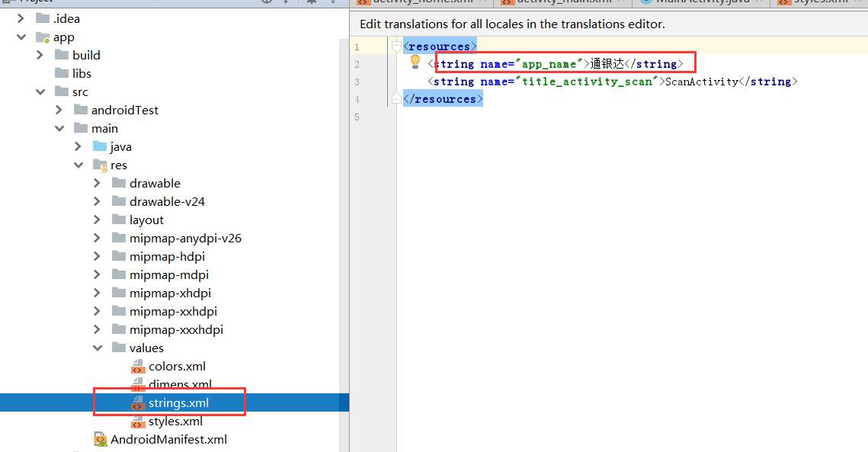Select the drawable-v24 folder label
The image size is (868, 452).
167,202
